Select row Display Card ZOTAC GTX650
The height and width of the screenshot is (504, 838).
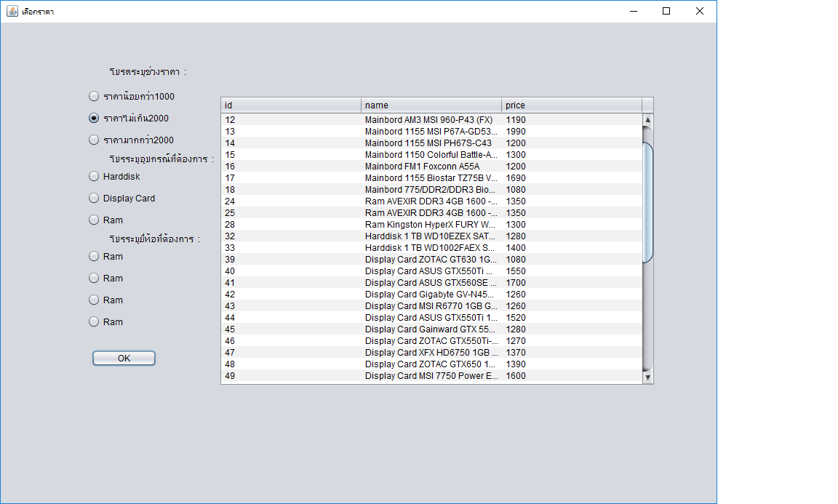coord(431,364)
